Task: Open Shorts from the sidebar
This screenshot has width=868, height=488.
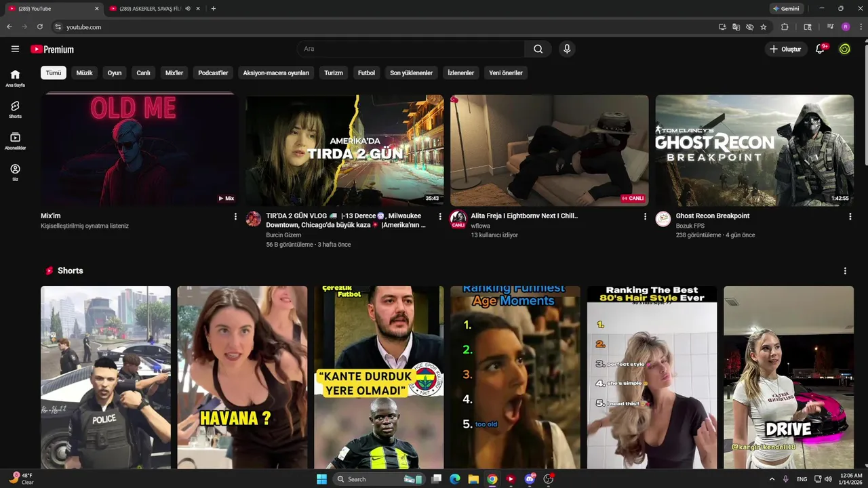Action: point(15,109)
